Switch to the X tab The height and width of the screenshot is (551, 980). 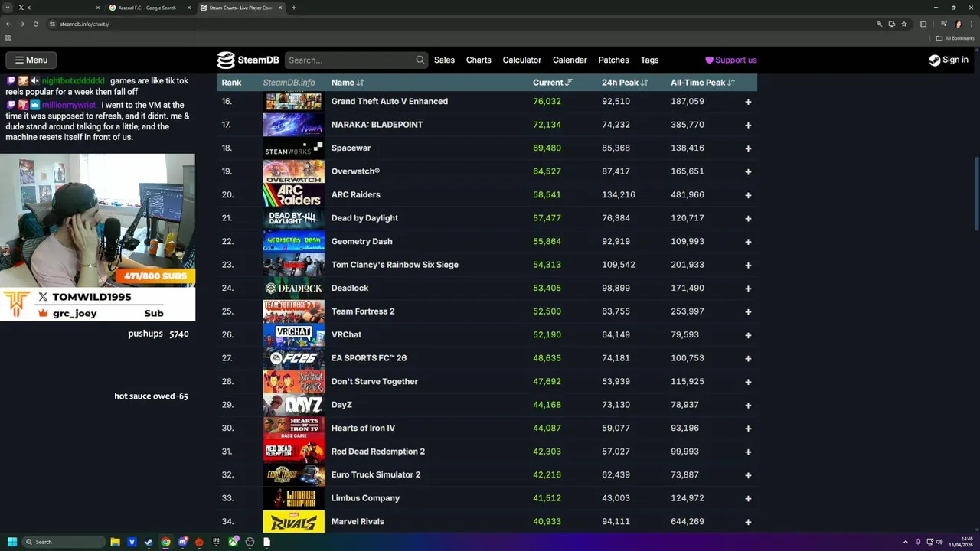tap(60, 8)
